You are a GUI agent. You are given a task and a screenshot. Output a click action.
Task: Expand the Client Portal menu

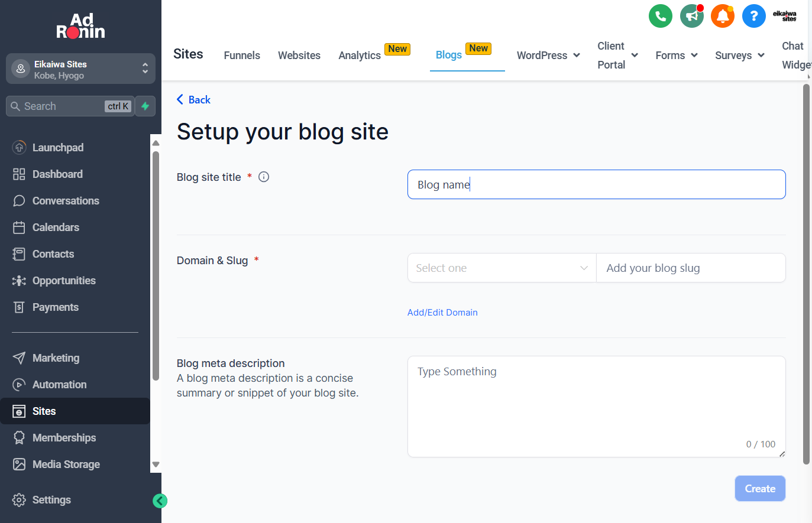[618, 55]
